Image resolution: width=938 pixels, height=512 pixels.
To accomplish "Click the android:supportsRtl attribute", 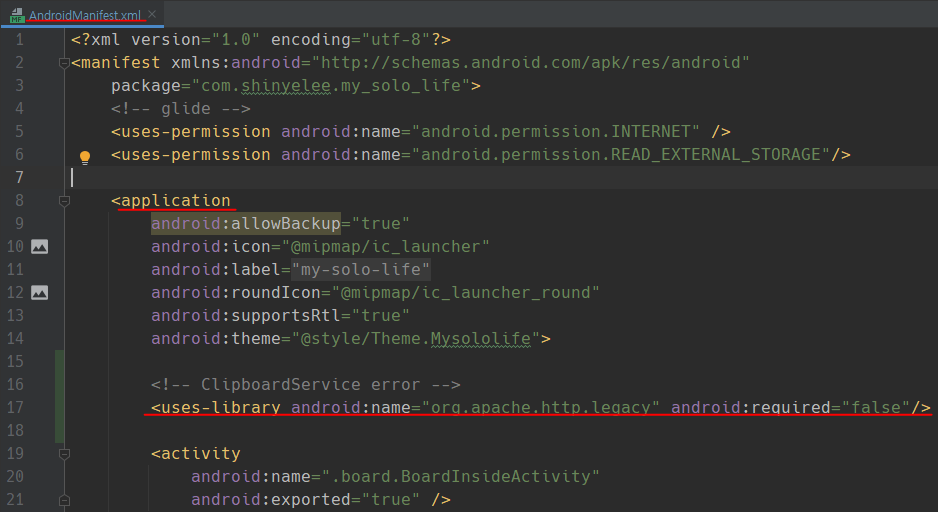I will (x=246, y=316).
